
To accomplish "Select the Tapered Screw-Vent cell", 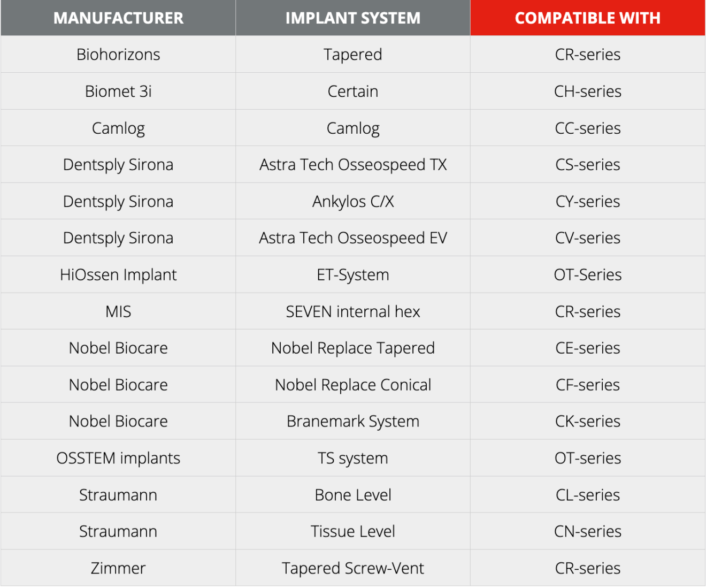I will click(x=353, y=568).
